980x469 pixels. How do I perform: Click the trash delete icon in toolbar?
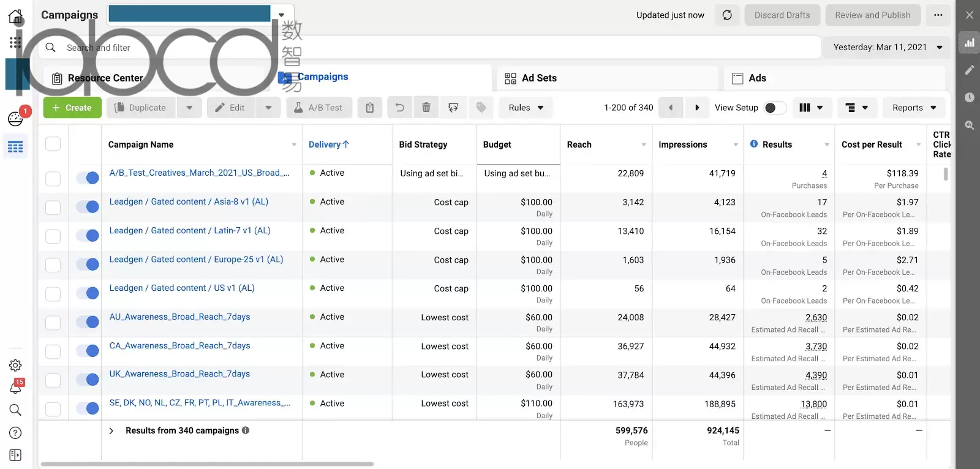(x=426, y=108)
